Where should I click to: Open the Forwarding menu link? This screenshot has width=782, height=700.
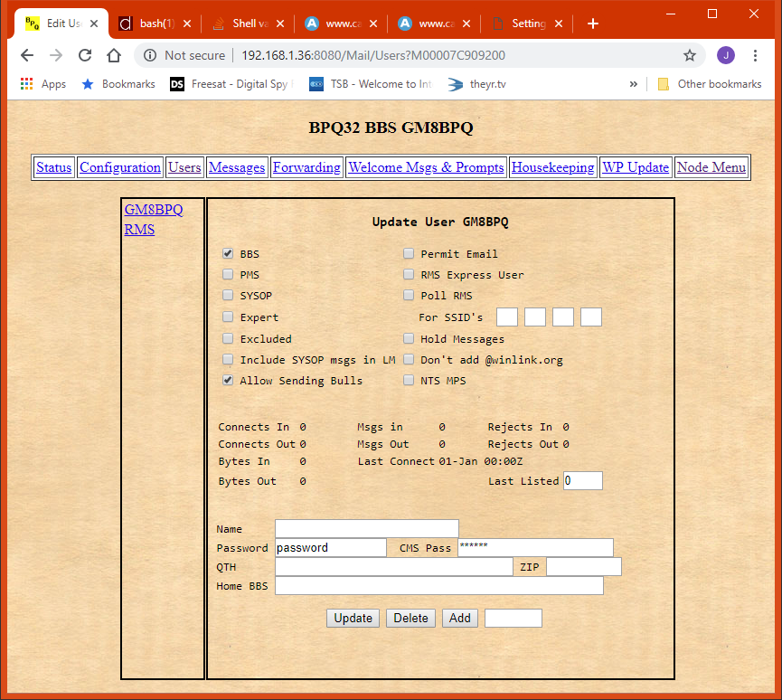[x=306, y=167]
